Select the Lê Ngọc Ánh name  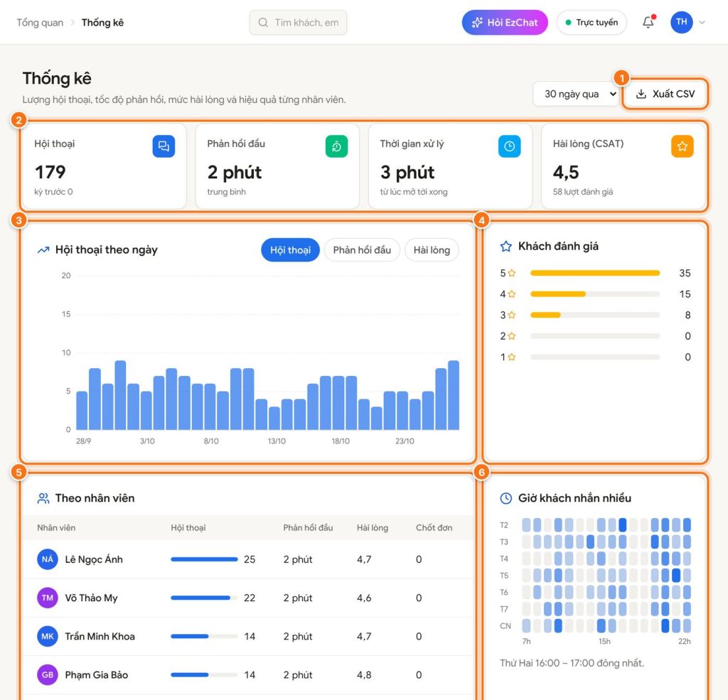(x=94, y=559)
